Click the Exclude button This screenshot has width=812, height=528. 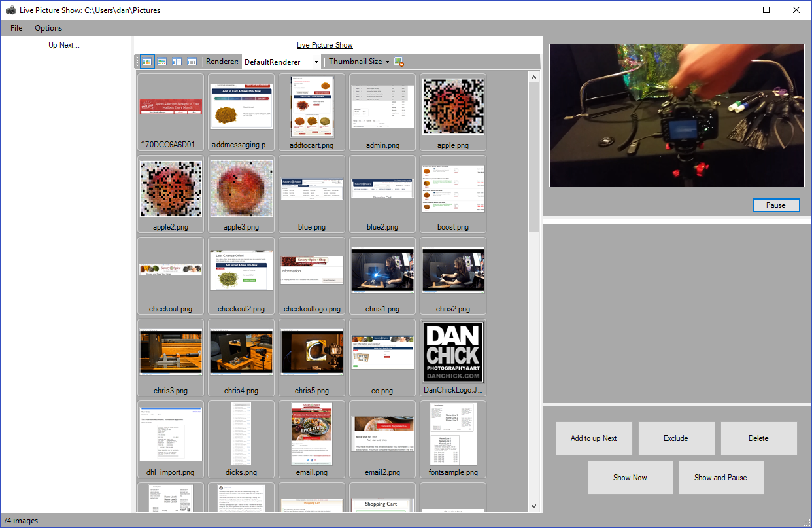click(676, 438)
